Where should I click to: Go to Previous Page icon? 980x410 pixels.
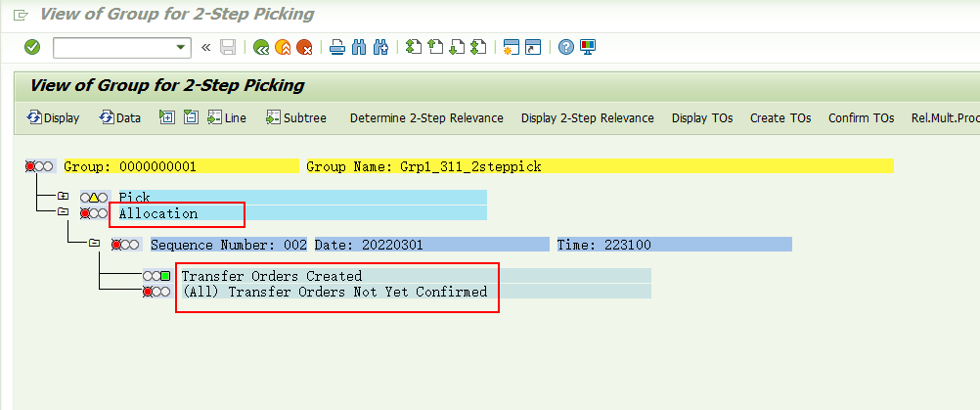pos(435,47)
